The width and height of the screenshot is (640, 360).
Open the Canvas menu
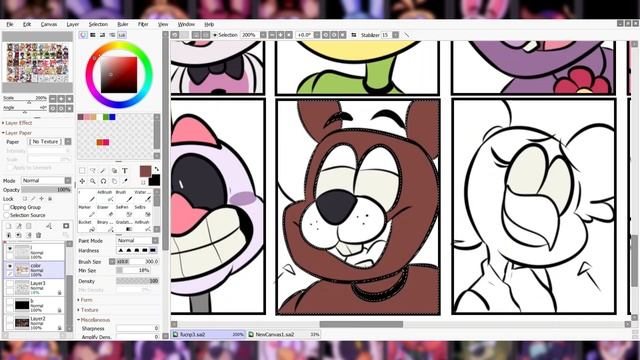[x=49, y=24]
